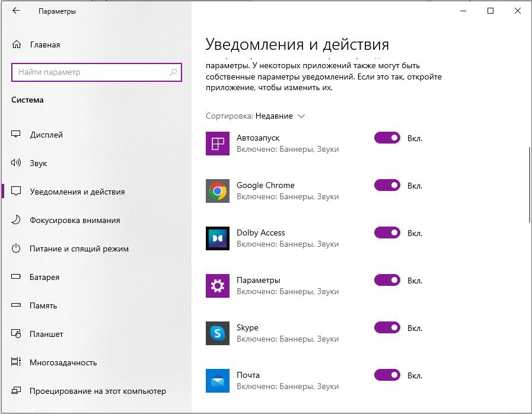The width and height of the screenshot is (532, 414).
Task: Click the Многозадачность icon
Action: point(16,362)
